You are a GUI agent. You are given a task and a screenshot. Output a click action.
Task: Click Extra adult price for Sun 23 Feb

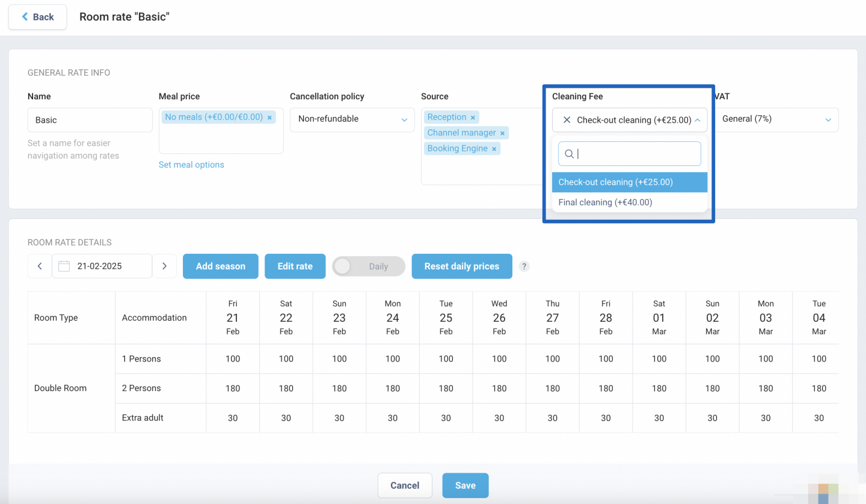339,418
